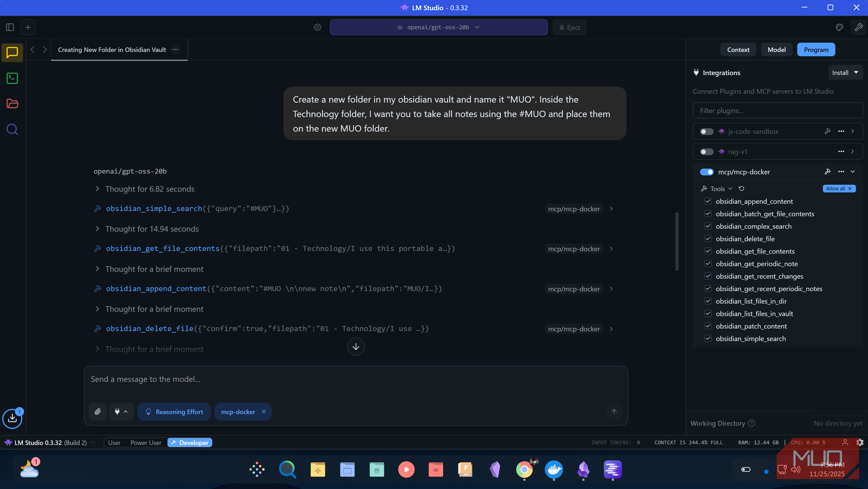Click the send message arrow button
This screenshot has width=868, height=489.
pyautogui.click(x=614, y=411)
